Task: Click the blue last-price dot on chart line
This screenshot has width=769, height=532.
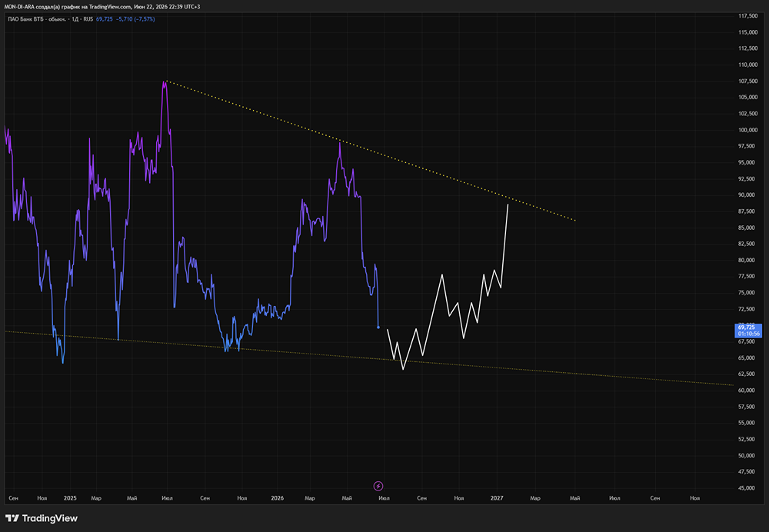Action: click(378, 327)
